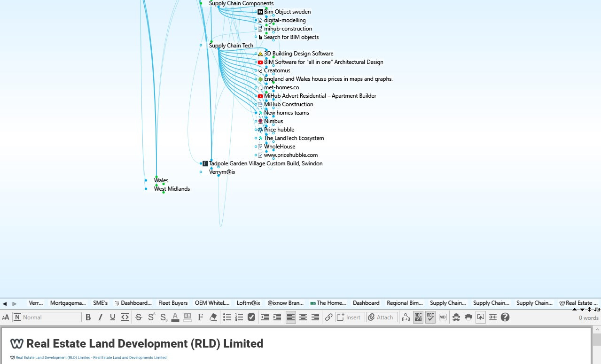Change font size with AA icon
601x364 pixels.
coord(6,318)
